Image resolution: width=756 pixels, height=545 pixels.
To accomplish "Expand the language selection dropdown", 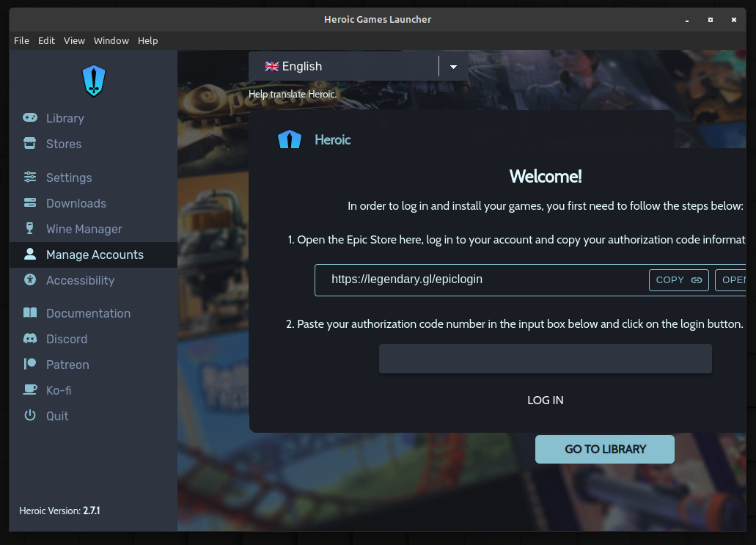I will coord(453,66).
